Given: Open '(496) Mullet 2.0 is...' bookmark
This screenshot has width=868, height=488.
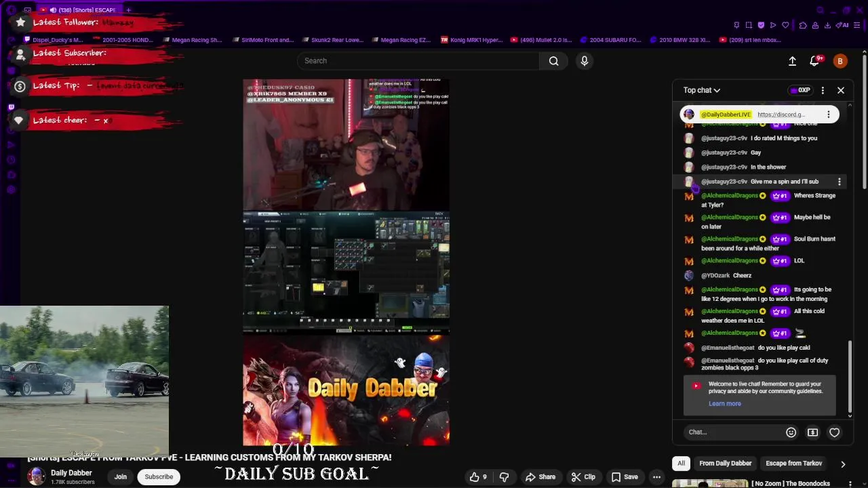Looking at the screenshot, I should click(540, 40).
